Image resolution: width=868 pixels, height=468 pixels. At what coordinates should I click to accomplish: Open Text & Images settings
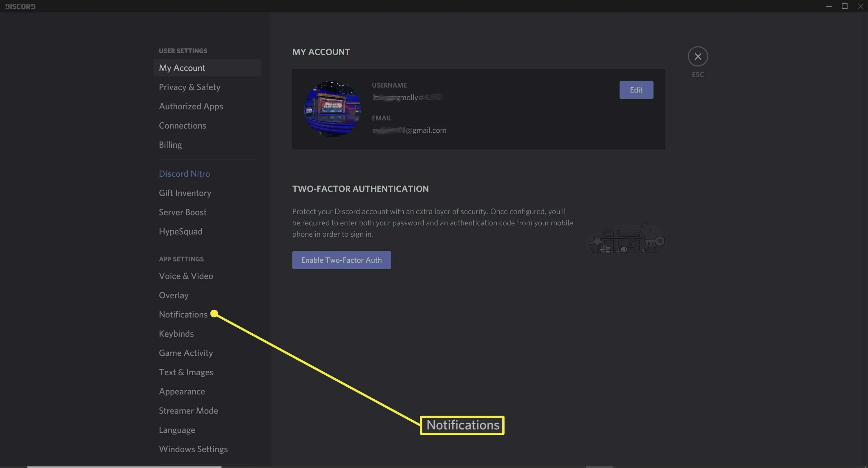tap(186, 372)
